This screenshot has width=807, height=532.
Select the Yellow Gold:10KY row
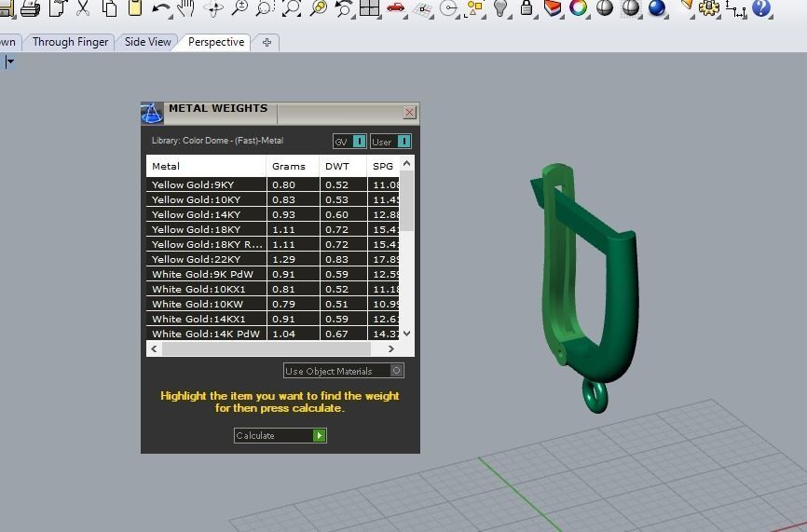point(273,199)
